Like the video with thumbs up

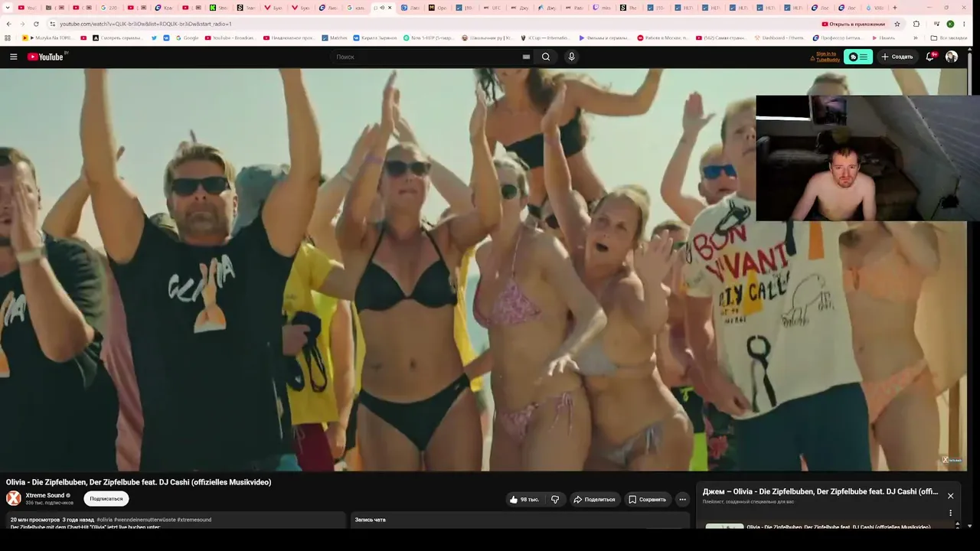point(524,499)
